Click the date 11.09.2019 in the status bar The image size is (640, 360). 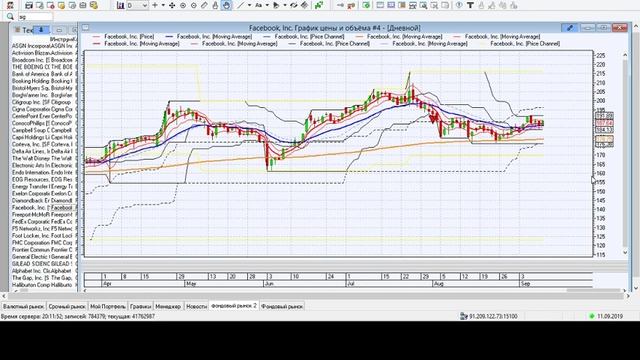point(610,316)
